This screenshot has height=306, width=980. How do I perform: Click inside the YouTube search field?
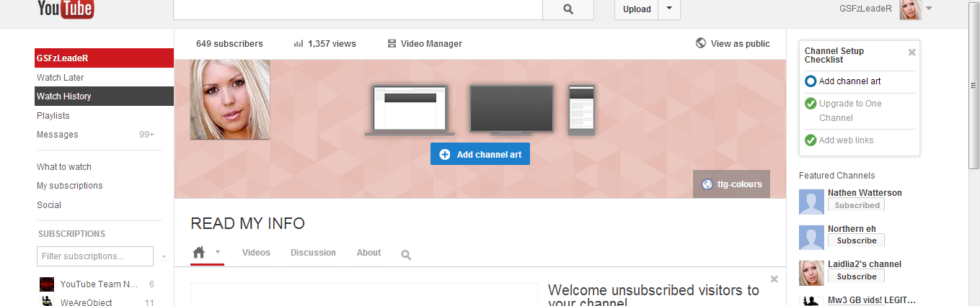[x=358, y=9]
